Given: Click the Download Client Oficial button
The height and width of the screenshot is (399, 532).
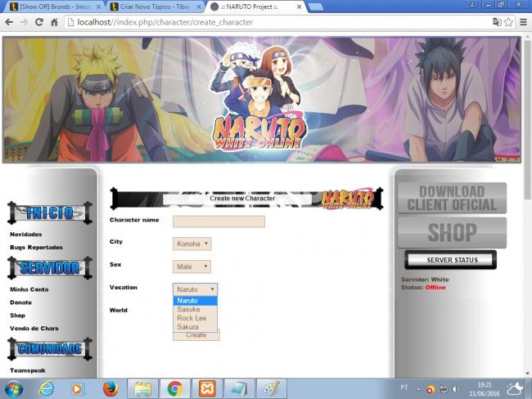Looking at the screenshot, I should (x=452, y=199).
